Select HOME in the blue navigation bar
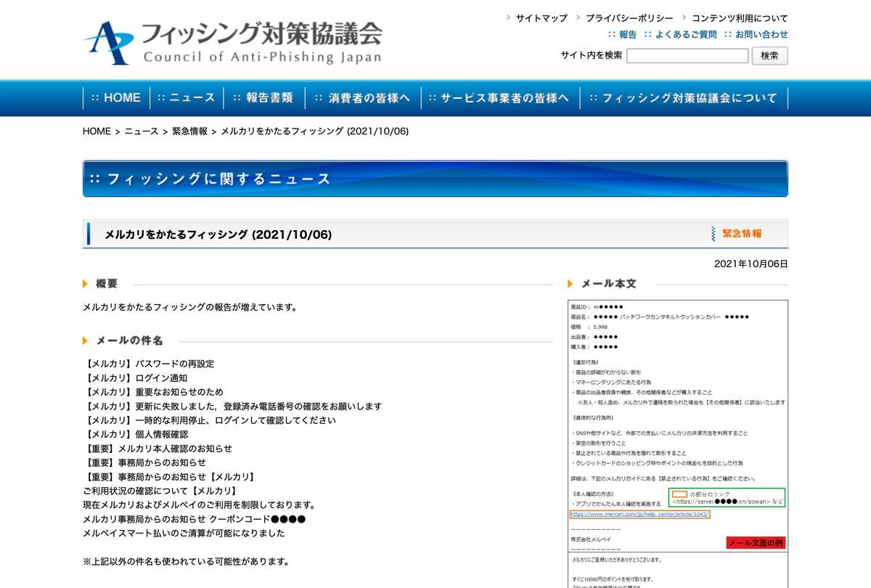 (116, 98)
